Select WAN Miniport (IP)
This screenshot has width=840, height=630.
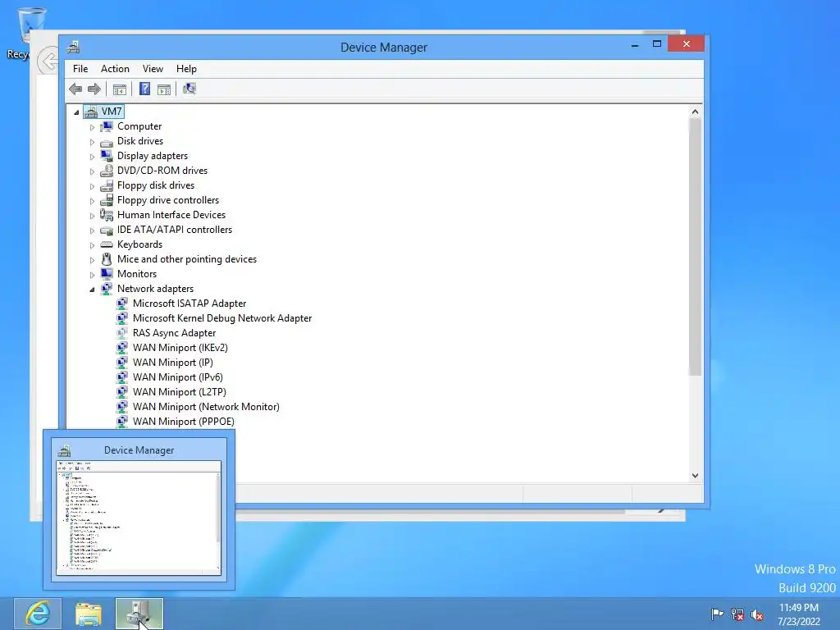[x=172, y=363]
